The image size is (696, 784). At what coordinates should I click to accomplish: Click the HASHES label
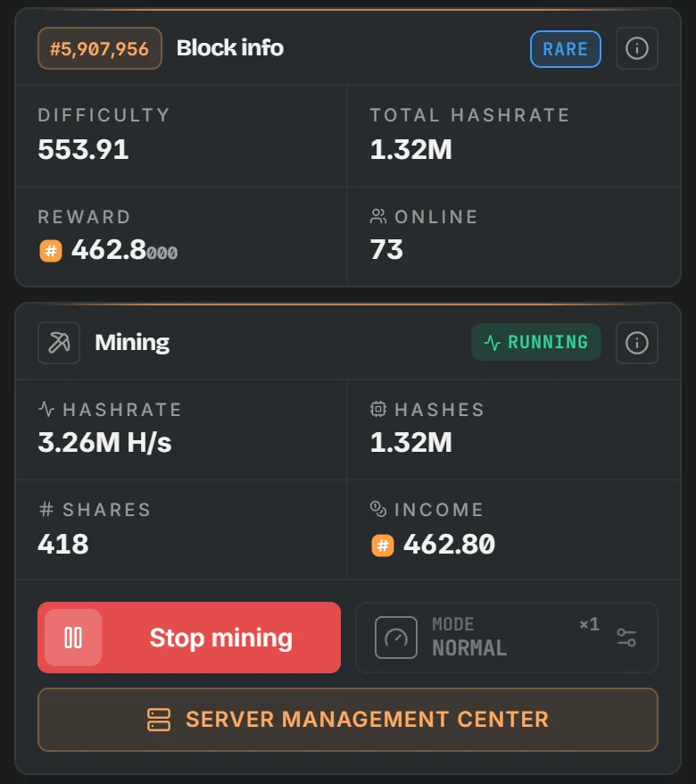coord(440,410)
